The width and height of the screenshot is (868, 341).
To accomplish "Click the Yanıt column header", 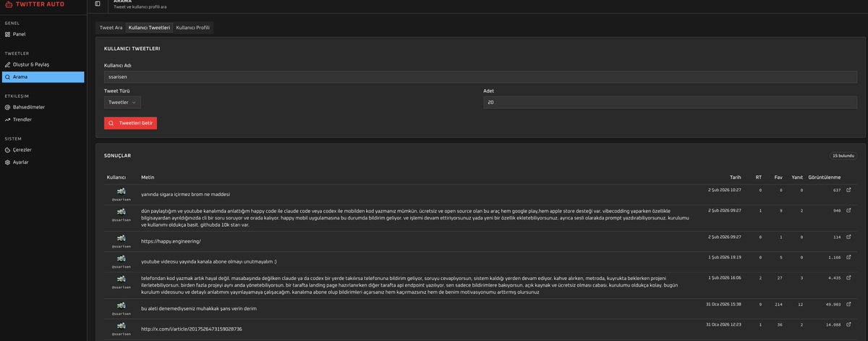I will [x=797, y=177].
